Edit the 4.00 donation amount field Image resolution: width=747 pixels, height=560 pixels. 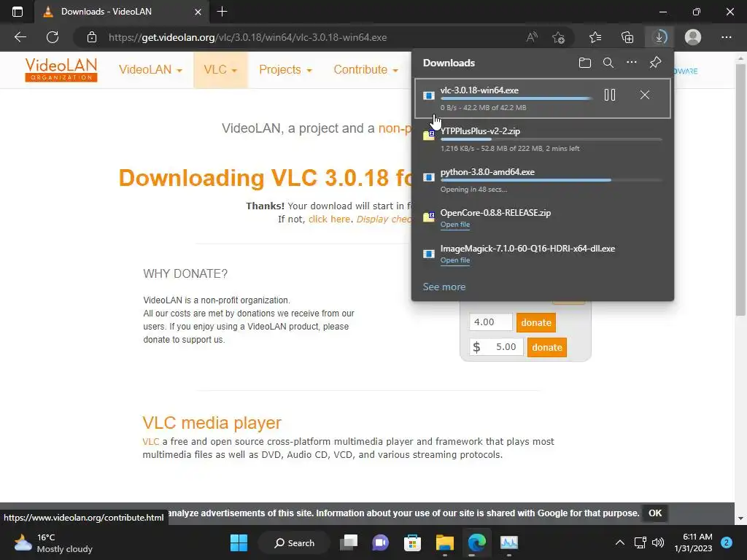(491, 322)
